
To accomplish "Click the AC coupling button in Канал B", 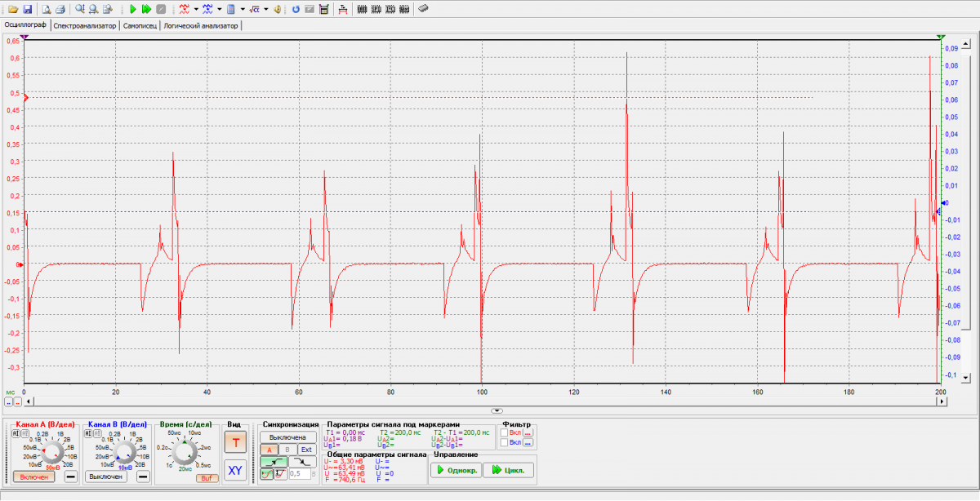I will (x=87, y=434).
